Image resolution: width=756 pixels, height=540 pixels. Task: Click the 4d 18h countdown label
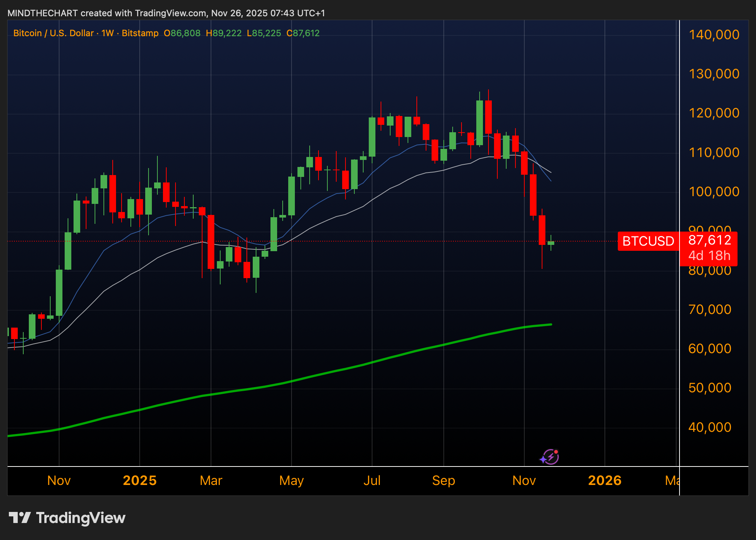pyautogui.click(x=709, y=256)
